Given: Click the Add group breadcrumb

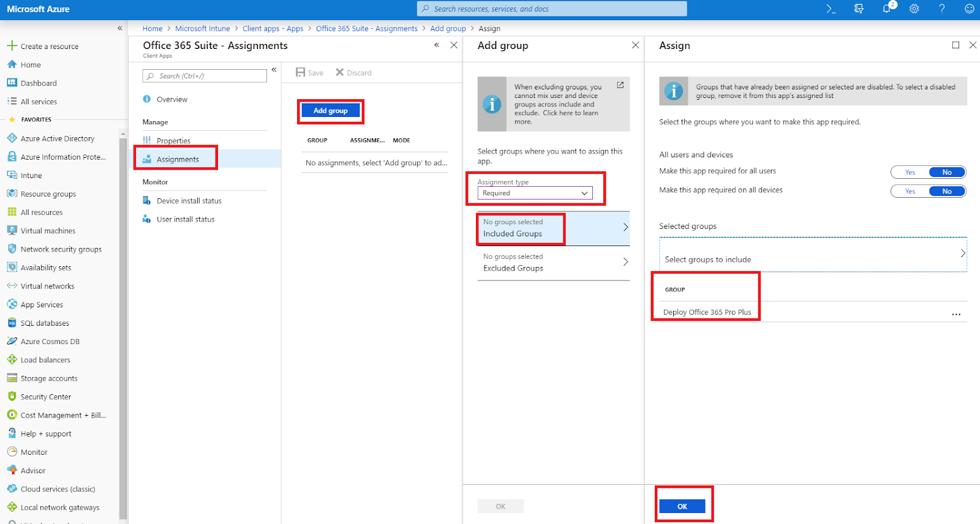Looking at the screenshot, I should click(x=448, y=28).
